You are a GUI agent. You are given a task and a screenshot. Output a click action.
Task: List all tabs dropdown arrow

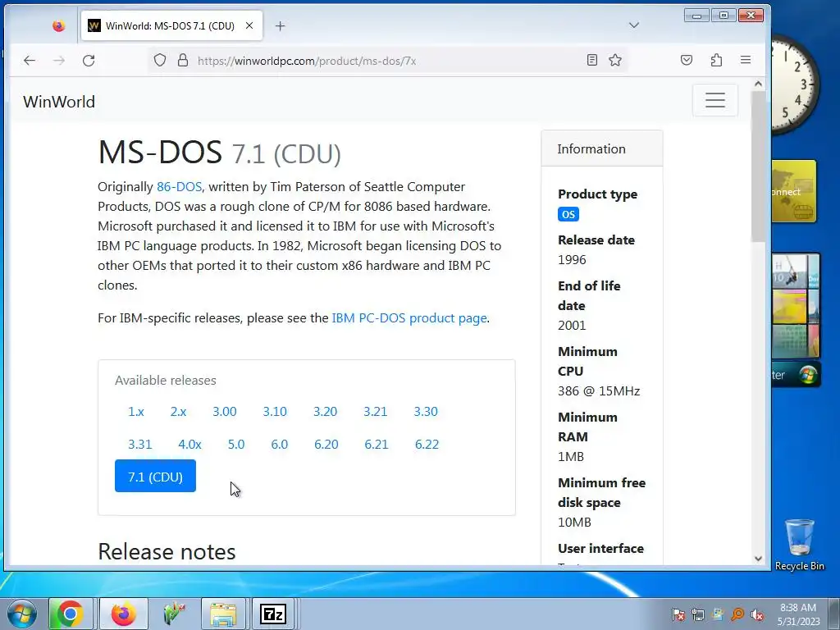[634, 25]
